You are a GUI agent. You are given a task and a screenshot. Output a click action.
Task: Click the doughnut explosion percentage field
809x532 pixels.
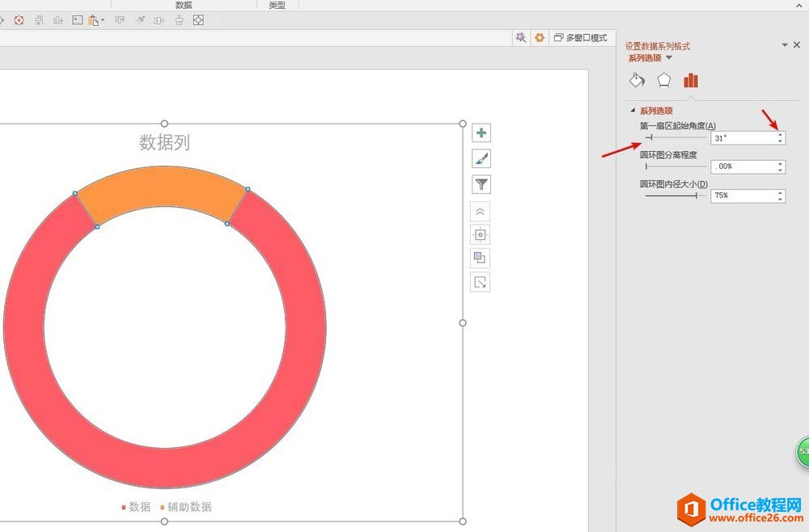[742, 167]
